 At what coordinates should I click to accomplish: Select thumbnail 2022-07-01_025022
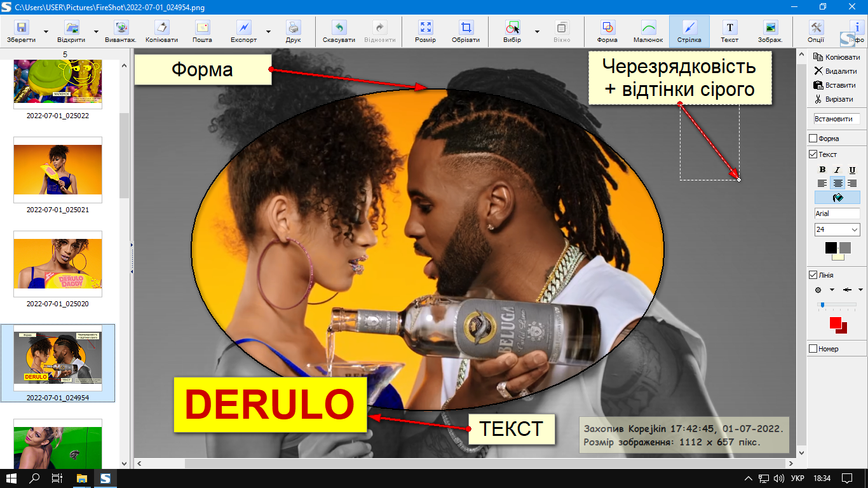tap(58, 84)
